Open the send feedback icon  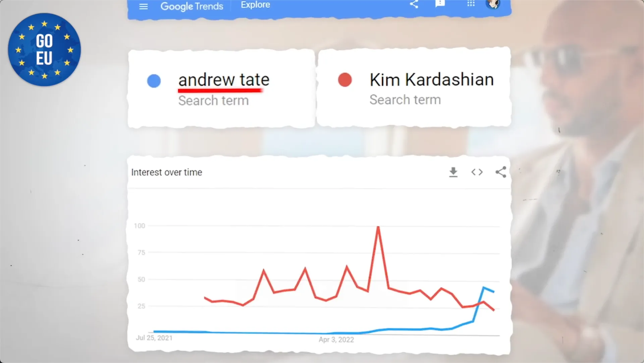(440, 3)
